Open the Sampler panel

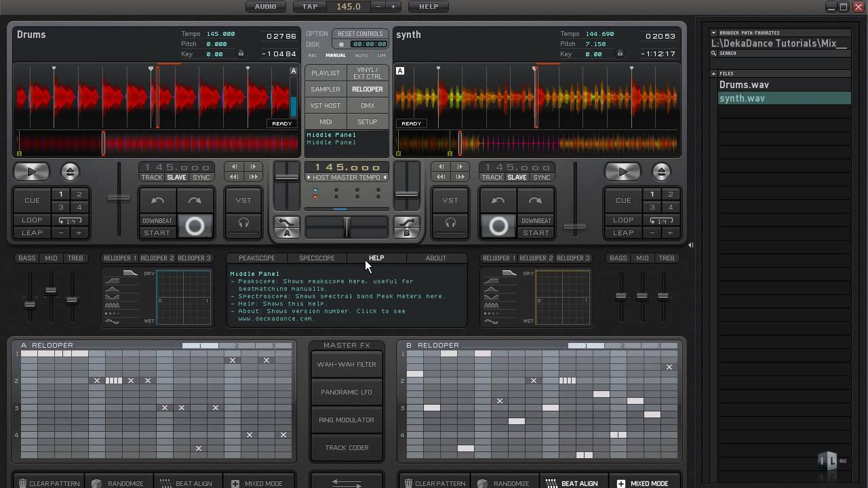pos(325,89)
